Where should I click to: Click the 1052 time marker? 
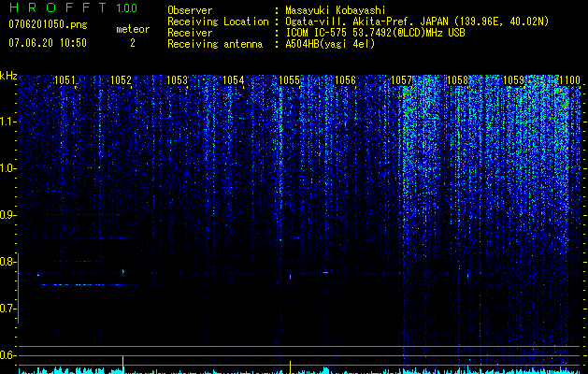point(121,80)
